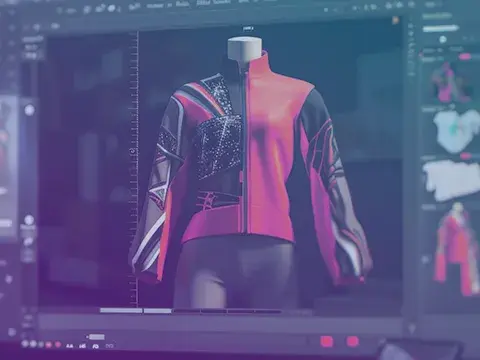The width and height of the screenshot is (480, 360).
Task: Click the left pink square button at the bottom
Action: [327, 341]
